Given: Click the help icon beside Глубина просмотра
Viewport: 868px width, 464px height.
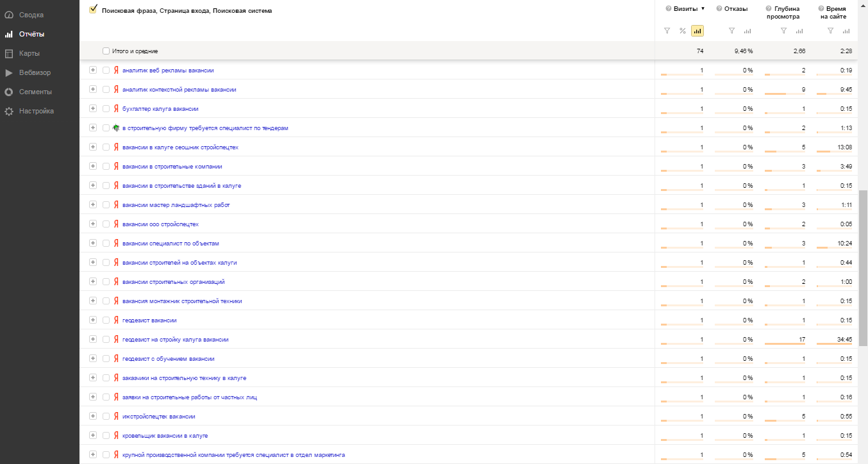Looking at the screenshot, I should coord(769,9).
